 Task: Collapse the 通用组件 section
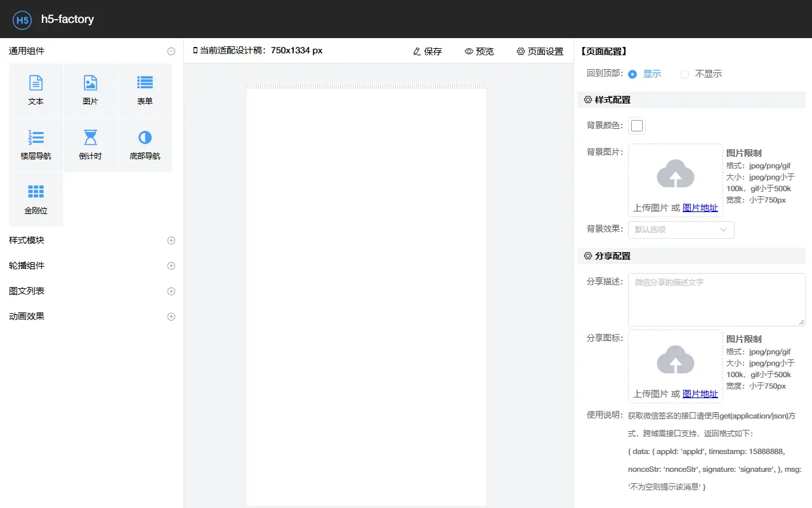[x=171, y=51]
